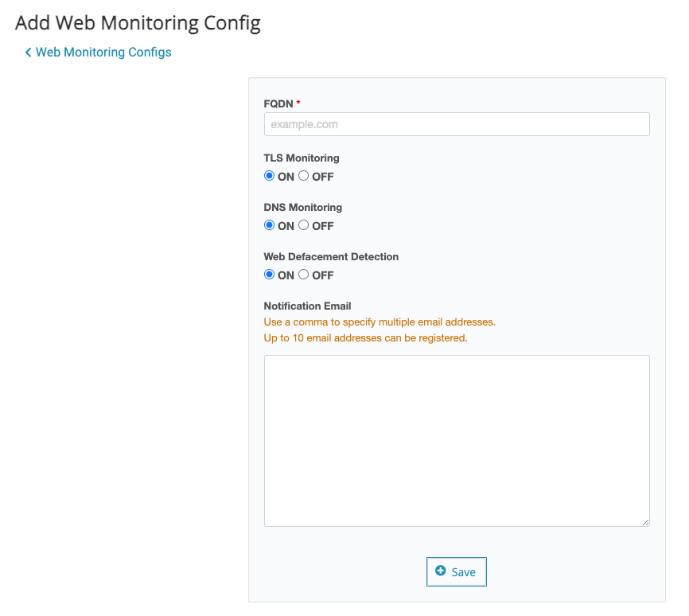Click the Notification Email label
The height and width of the screenshot is (616, 689).
click(x=307, y=306)
